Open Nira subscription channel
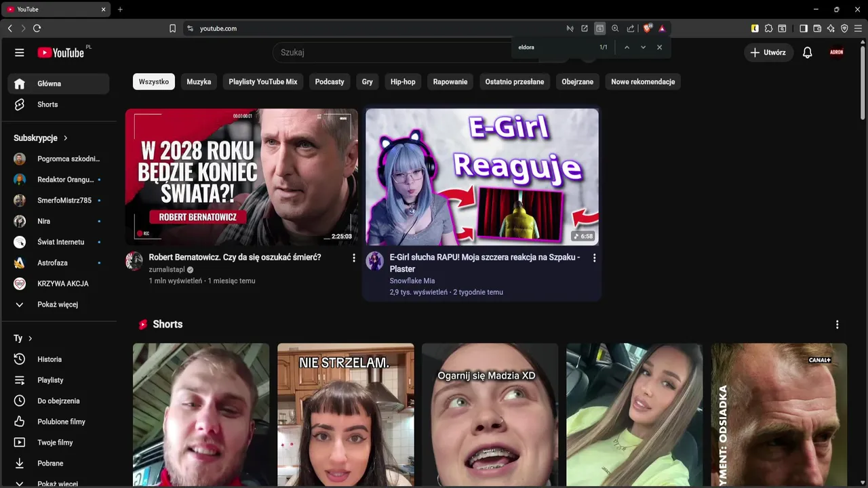 point(58,222)
